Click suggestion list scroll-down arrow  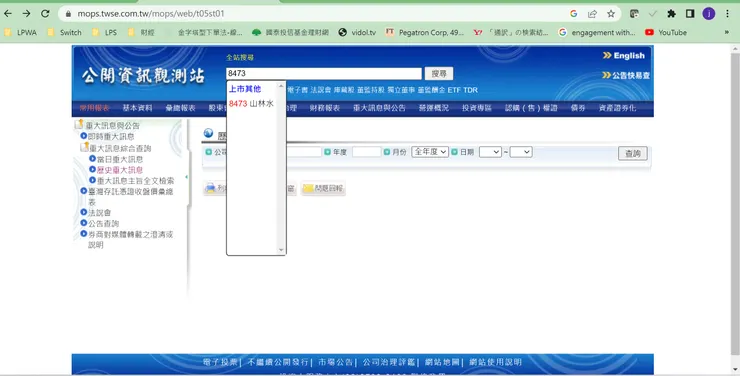tap(281, 250)
